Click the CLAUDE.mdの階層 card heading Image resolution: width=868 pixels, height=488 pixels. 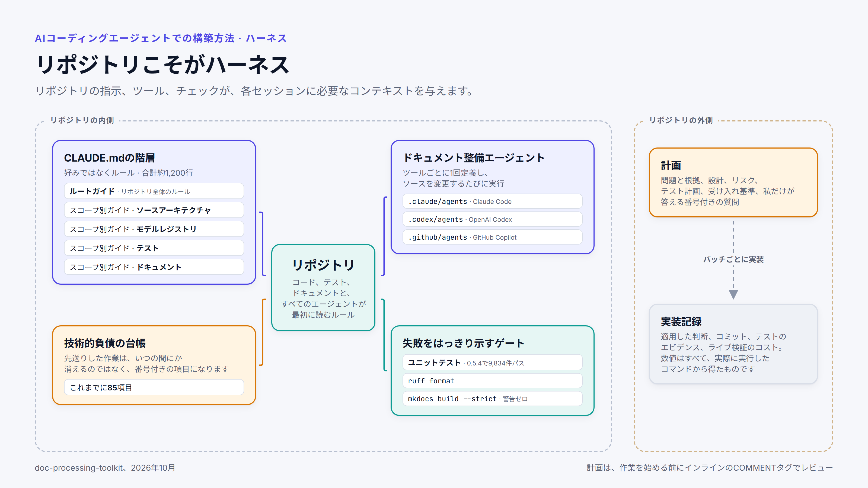coord(110,158)
